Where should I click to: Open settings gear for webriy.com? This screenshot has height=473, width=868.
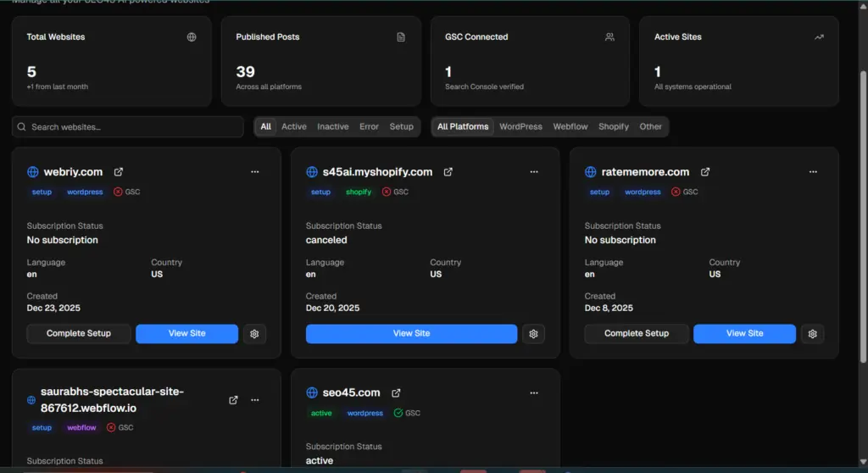(254, 334)
